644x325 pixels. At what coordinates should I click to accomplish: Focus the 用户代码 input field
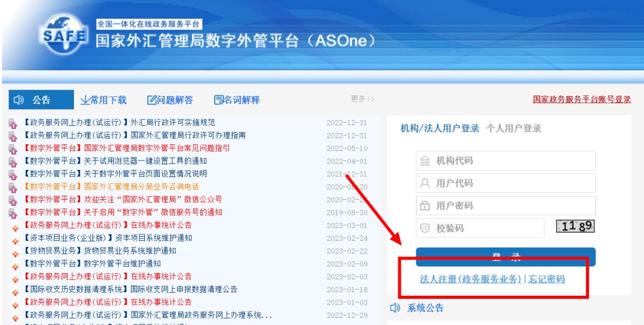(506, 183)
